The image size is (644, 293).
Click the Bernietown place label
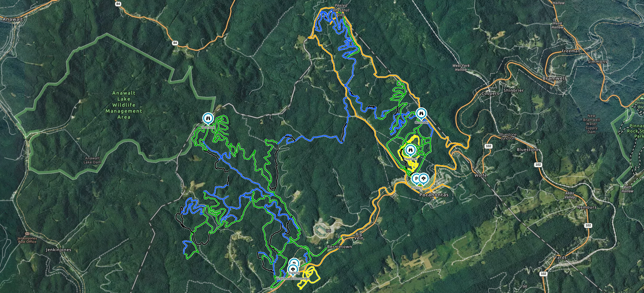coord(339,247)
